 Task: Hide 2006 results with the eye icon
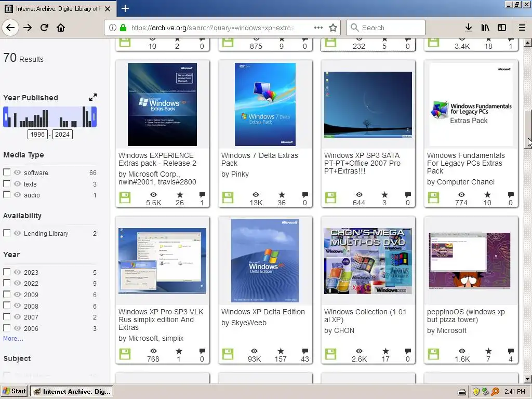click(17, 328)
